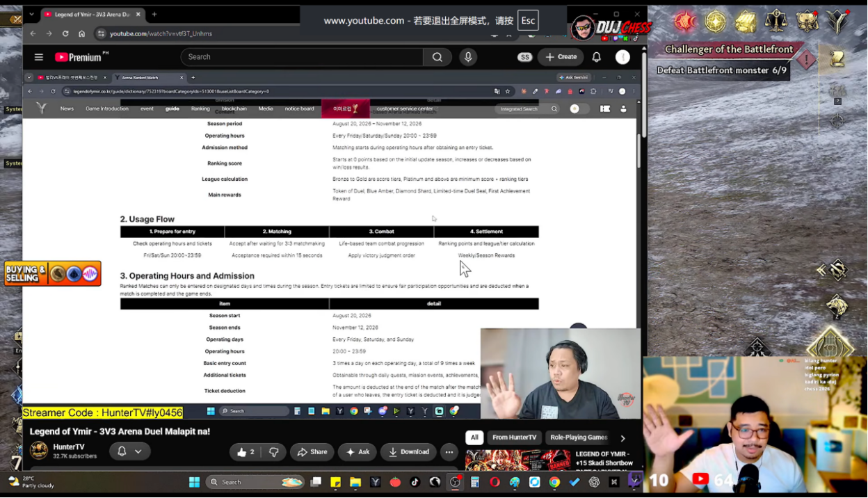
Task: Expand the browser tab search chevron
Action: [x=31, y=14]
